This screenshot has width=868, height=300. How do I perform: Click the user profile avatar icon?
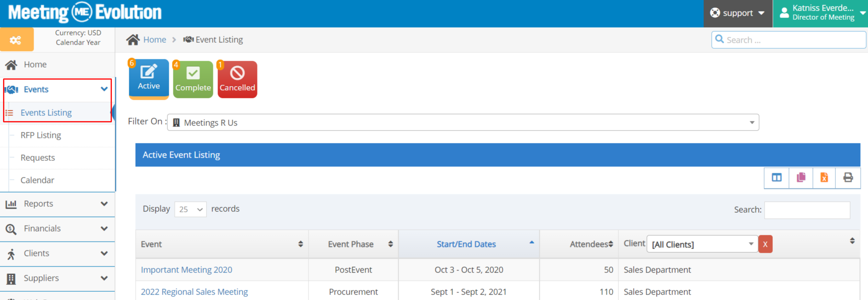pos(784,13)
